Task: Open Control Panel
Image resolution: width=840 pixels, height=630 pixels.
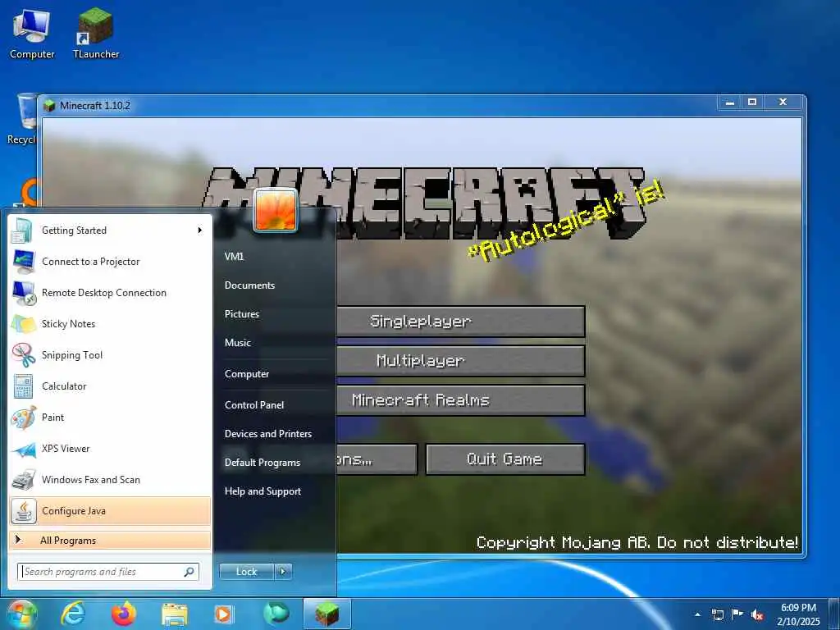Action: click(x=254, y=405)
